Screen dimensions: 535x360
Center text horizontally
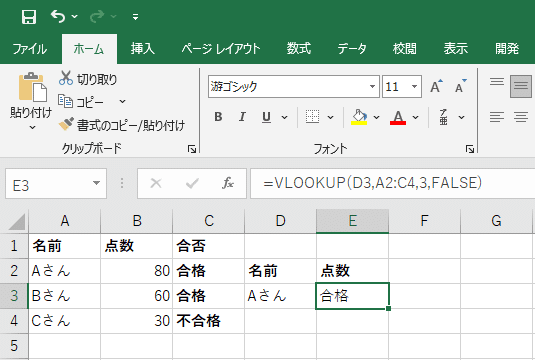click(521, 117)
